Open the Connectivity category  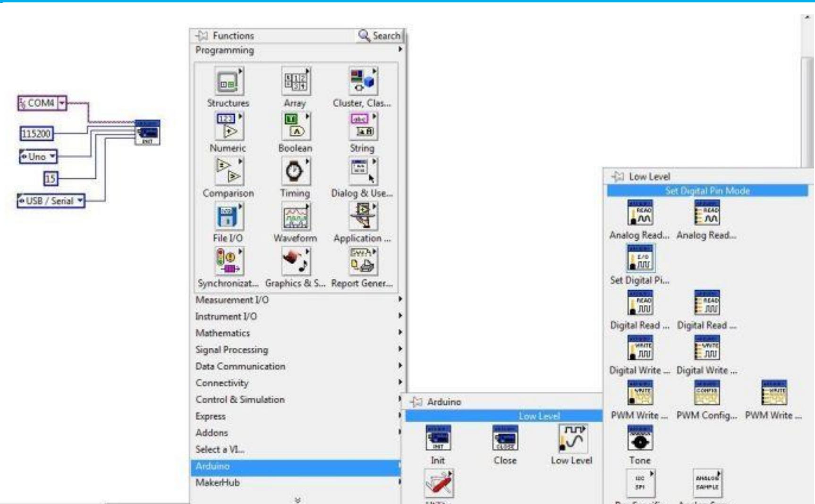[x=298, y=383]
